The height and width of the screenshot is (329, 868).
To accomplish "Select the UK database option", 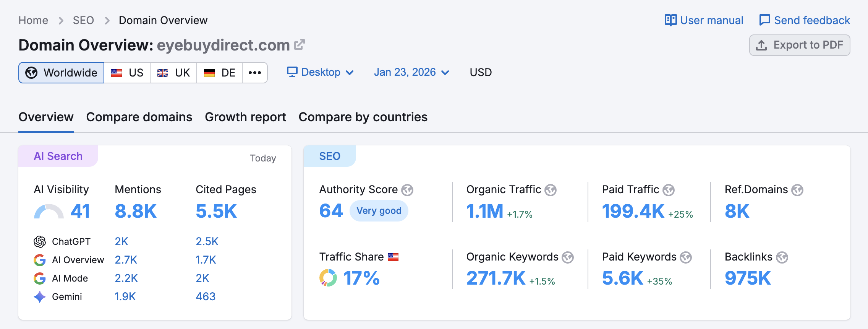I will [173, 73].
